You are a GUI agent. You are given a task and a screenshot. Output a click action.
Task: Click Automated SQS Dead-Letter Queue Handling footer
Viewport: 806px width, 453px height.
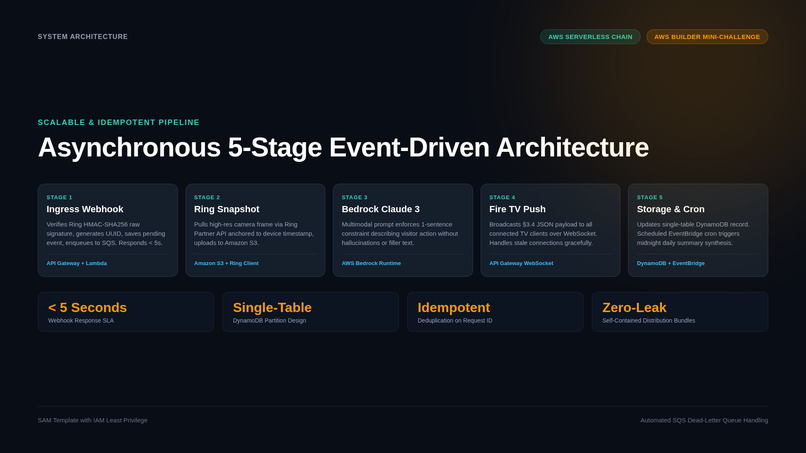coord(704,421)
